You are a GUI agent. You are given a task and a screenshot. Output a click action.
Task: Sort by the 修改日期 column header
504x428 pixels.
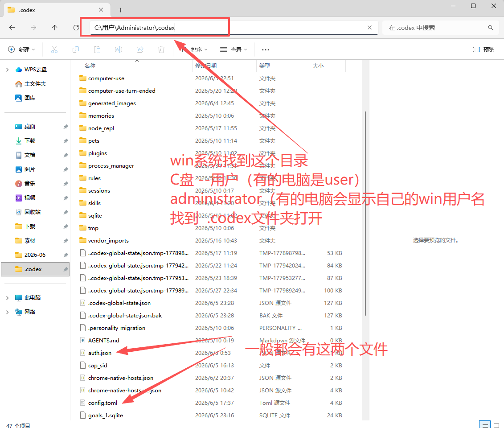206,66
